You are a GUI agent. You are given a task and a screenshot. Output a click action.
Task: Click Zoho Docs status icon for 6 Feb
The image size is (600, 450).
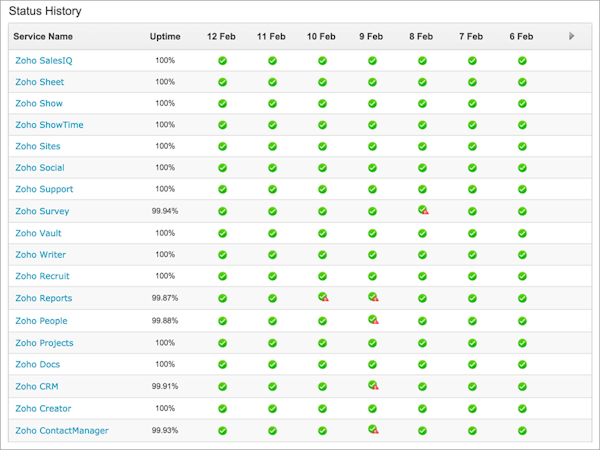pos(522,364)
